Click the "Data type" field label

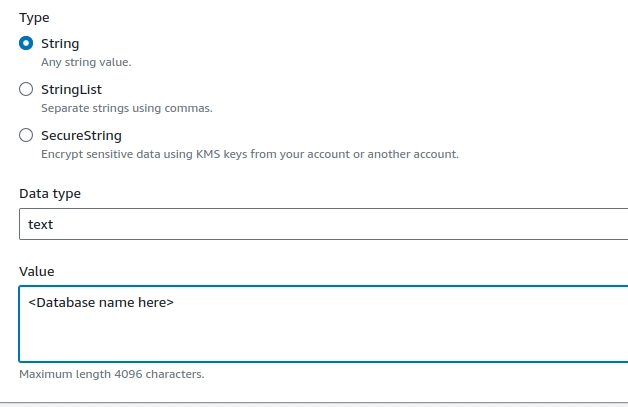50,193
